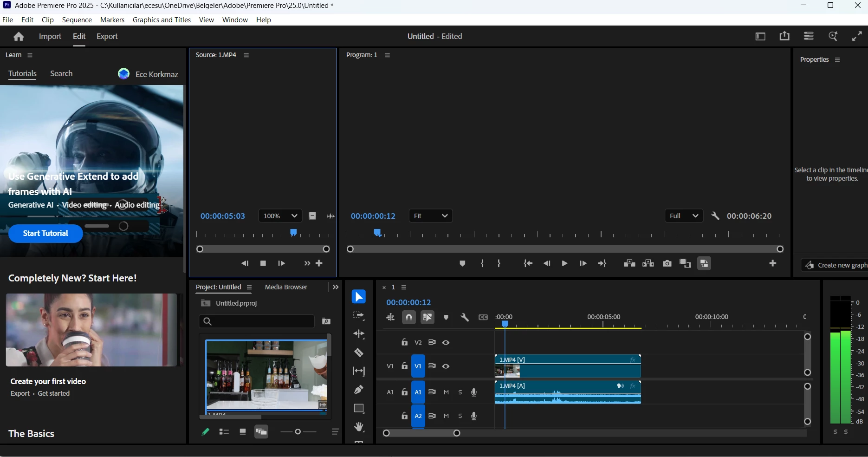Mute the A1 audio track

click(x=447, y=392)
